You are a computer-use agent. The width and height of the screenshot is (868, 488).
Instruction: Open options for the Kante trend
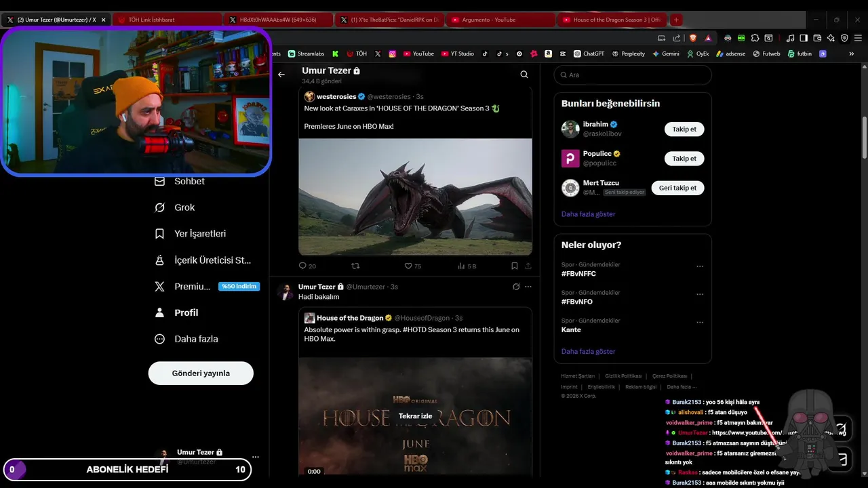tap(700, 322)
